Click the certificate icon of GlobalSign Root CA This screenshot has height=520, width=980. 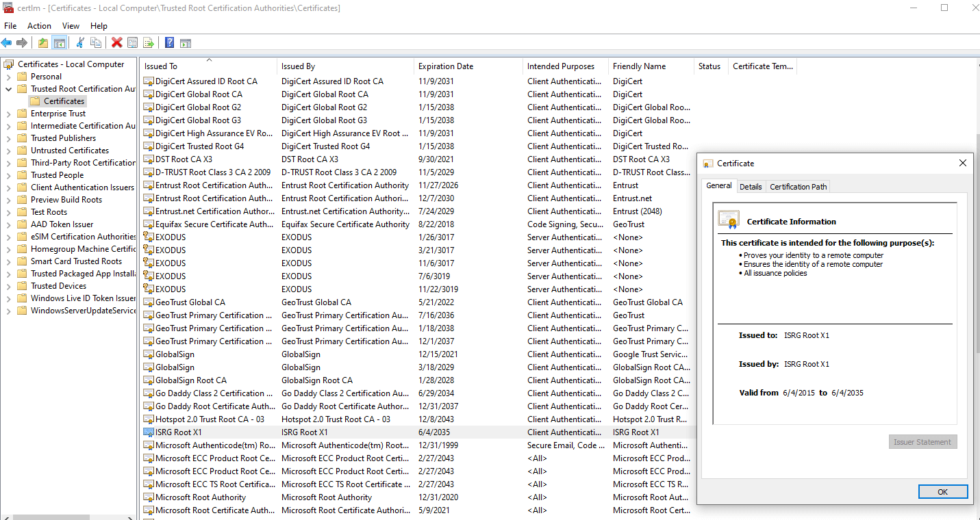pyautogui.click(x=148, y=380)
